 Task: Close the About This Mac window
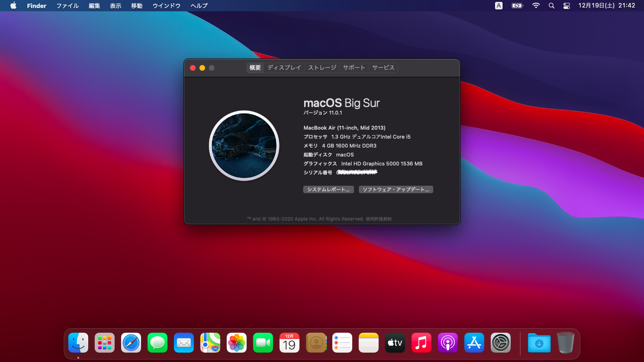click(x=193, y=68)
